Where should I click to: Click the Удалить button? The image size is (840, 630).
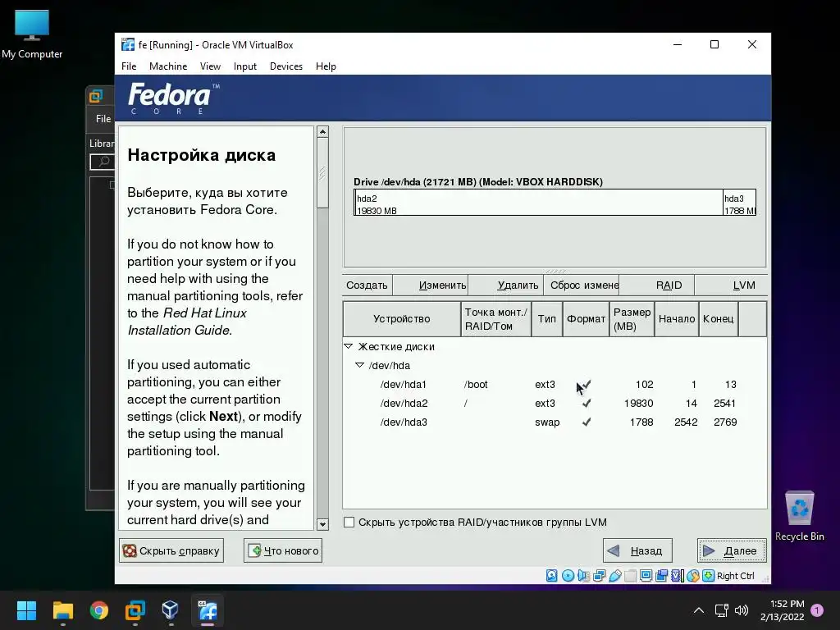[505, 285]
